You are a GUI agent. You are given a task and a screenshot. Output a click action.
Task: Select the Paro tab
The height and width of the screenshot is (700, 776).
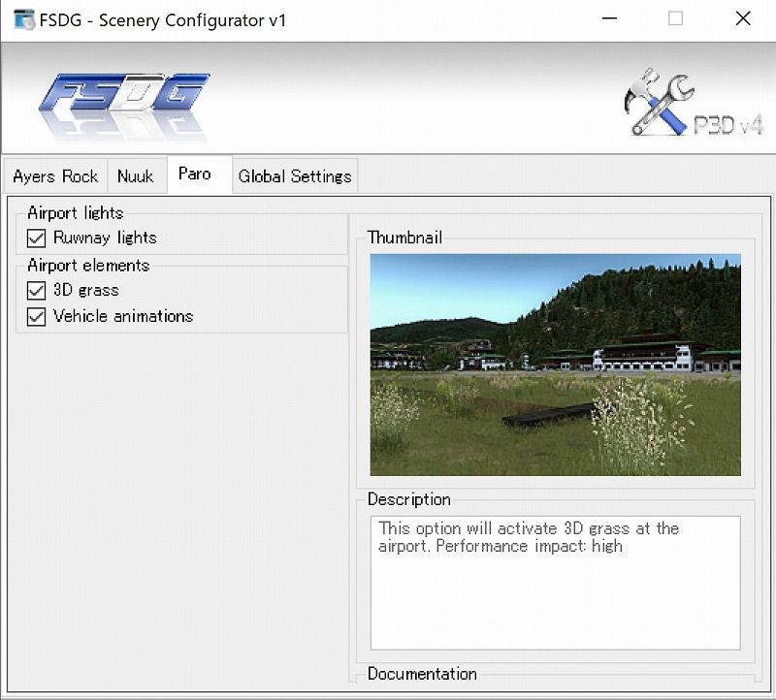click(x=200, y=175)
